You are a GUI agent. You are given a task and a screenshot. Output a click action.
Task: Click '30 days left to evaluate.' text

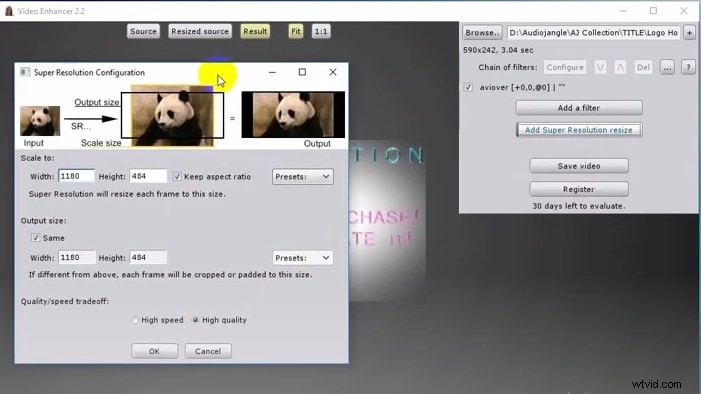pos(579,206)
